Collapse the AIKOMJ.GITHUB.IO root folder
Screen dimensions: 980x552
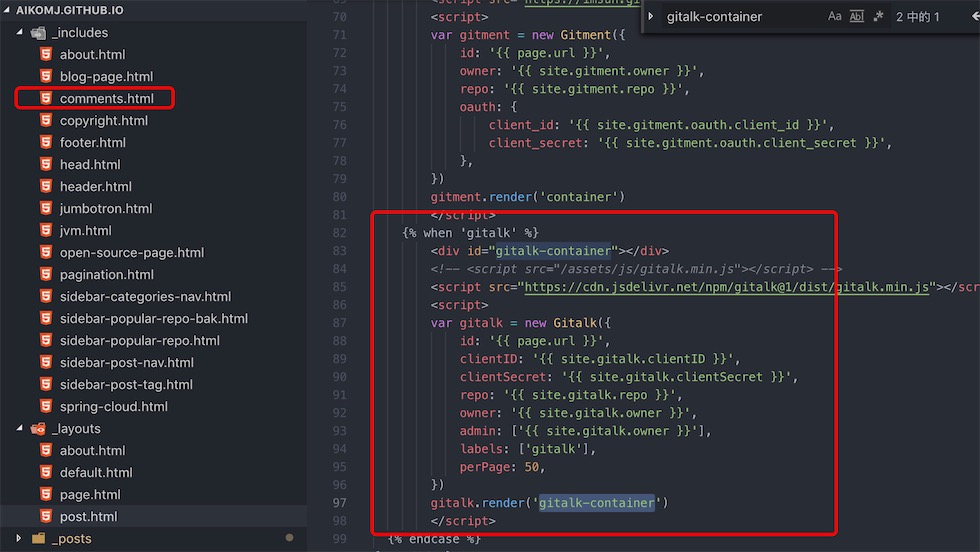(x=6, y=10)
